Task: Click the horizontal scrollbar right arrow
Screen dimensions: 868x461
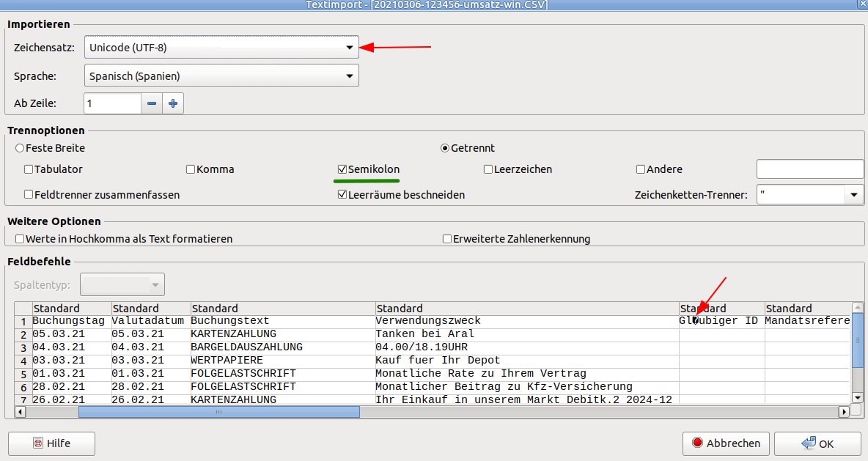Action: [x=845, y=412]
